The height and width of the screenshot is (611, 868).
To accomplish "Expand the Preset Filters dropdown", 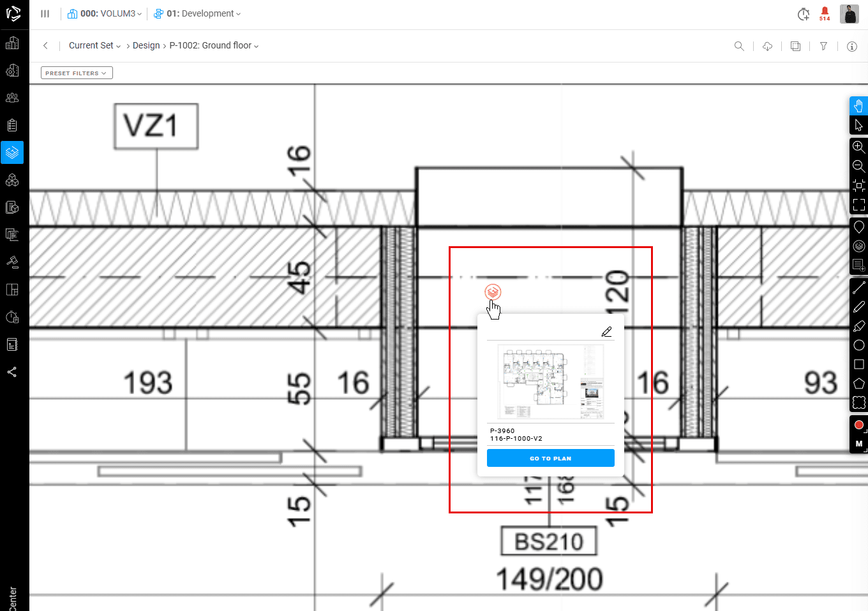I will point(77,73).
